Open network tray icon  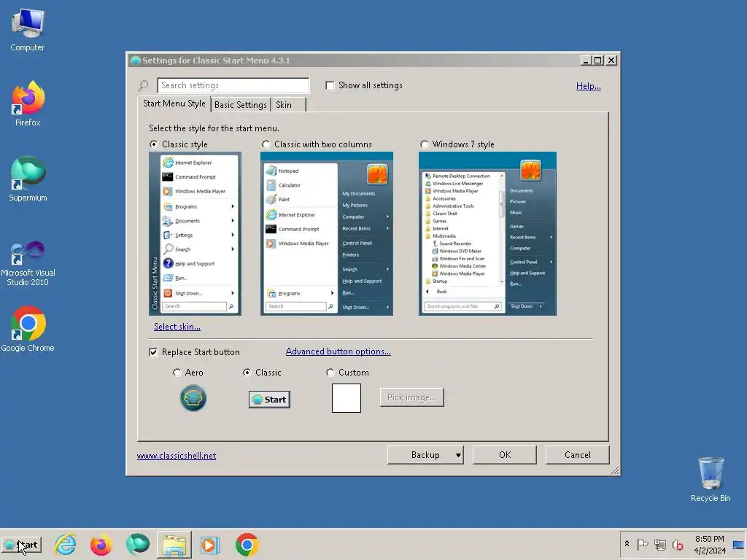(x=659, y=544)
